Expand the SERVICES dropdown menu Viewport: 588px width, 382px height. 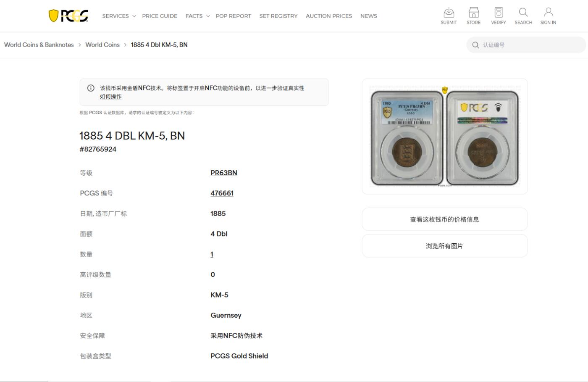point(115,16)
